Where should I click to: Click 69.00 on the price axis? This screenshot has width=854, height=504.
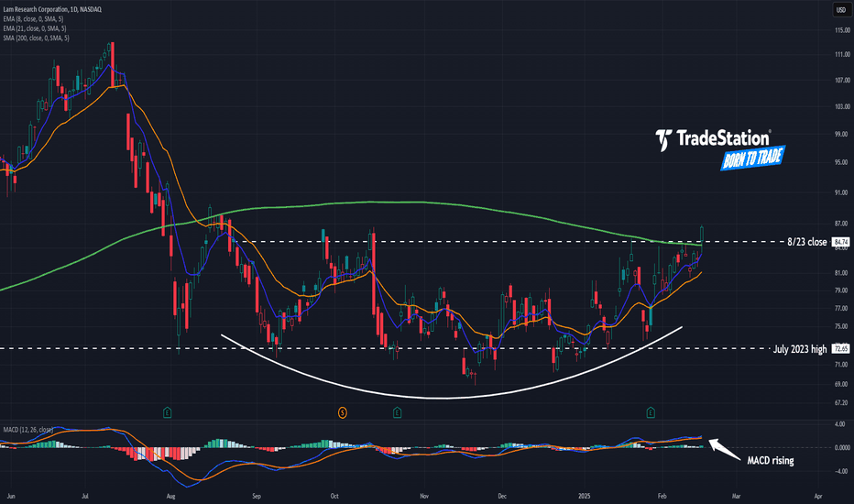(x=842, y=384)
